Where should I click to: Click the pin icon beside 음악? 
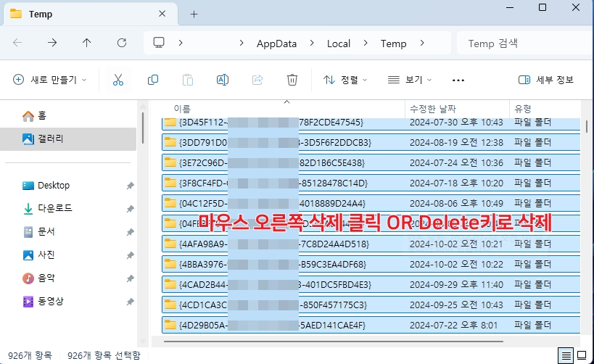point(130,278)
